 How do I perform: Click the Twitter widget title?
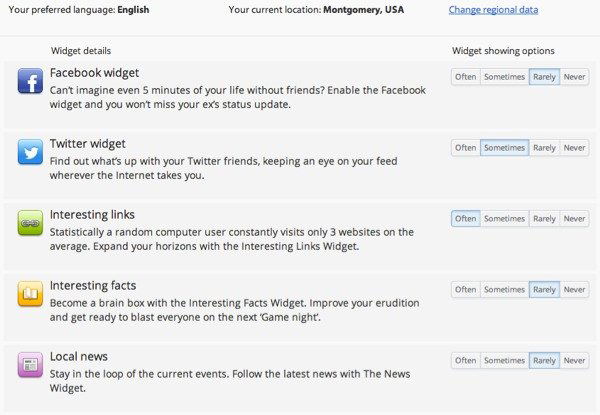[x=88, y=144]
